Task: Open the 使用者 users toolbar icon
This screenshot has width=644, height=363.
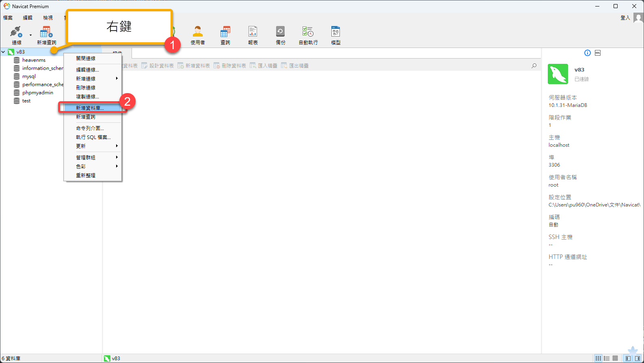Action: point(198,35)
